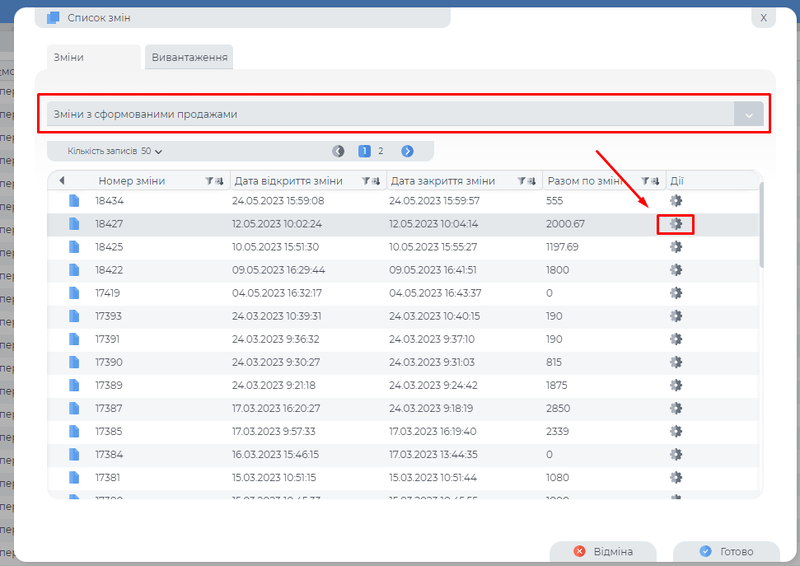Collapse the table's left triangle arrow
800x566 pixels.
(61, 181)
